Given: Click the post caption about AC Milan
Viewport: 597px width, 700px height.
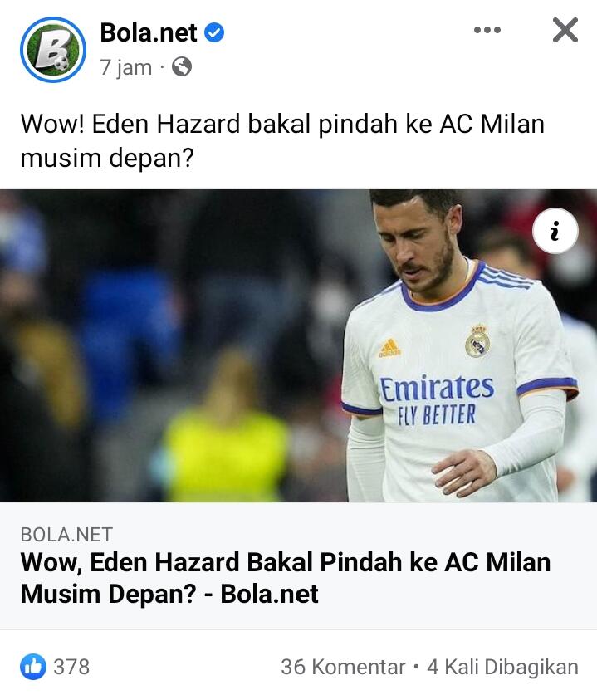Looking at the screenshot, I should [282, 140].
